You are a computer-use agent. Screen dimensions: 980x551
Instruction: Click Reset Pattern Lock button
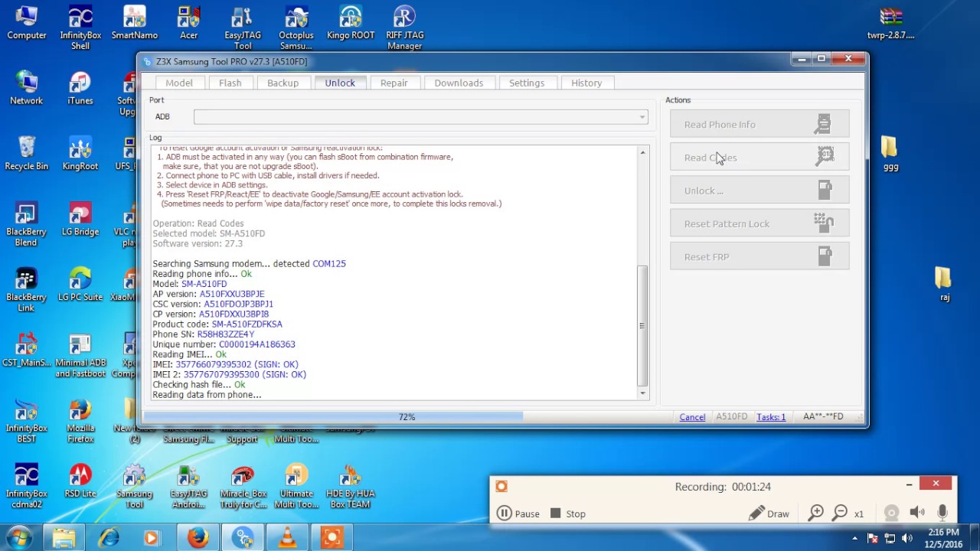pos(759,223)
